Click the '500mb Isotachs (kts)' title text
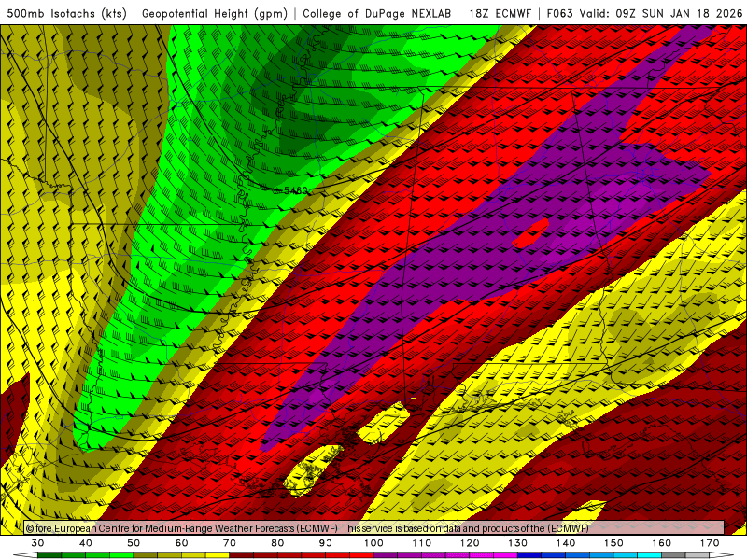The height and width of the screenshot is (560, 747). coord(66,13)
